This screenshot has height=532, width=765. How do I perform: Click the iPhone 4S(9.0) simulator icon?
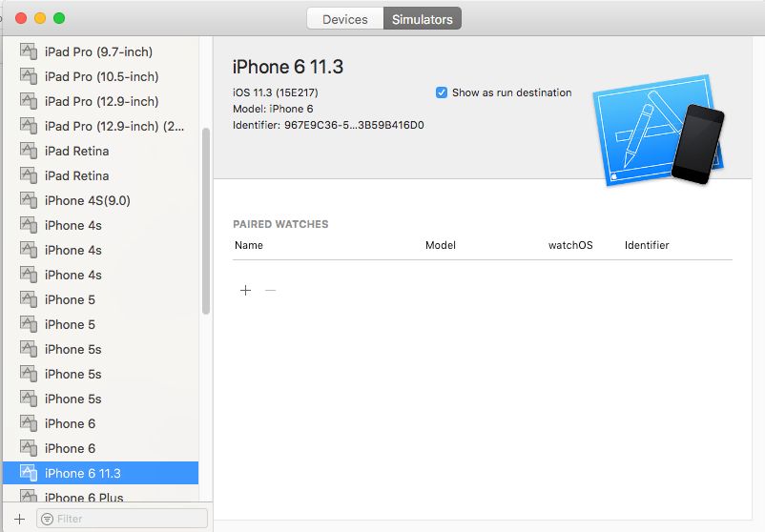(29, 200)
